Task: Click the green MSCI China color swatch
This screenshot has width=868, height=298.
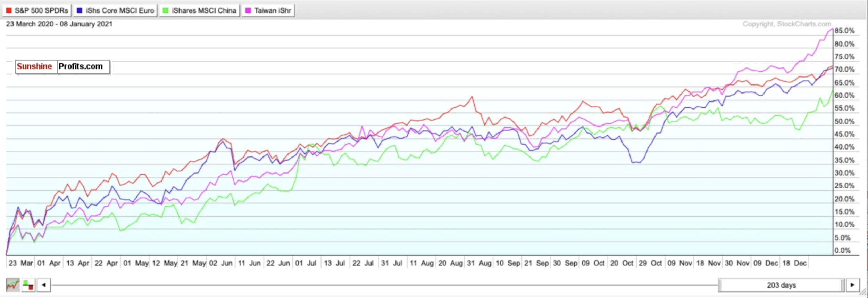Action: 166,10
